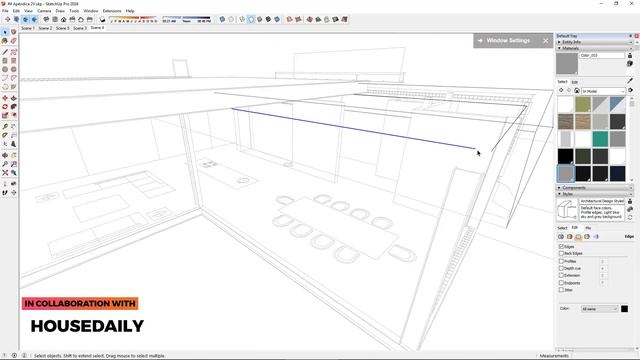Image resolution: width=640 pixels, height=360 pixels.
Task: Enable X-Ray style icon
Action: click(x=222, y=19)
